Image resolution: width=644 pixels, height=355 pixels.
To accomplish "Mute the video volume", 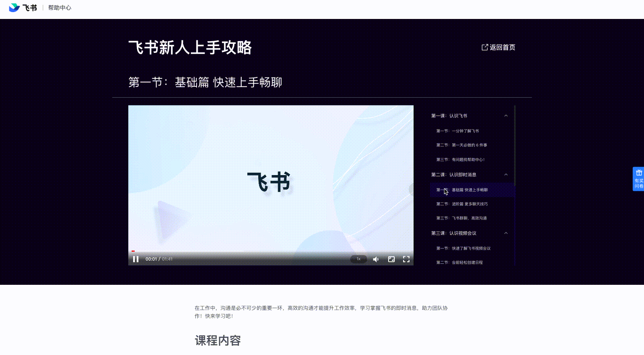I will [x=376, y=259].
